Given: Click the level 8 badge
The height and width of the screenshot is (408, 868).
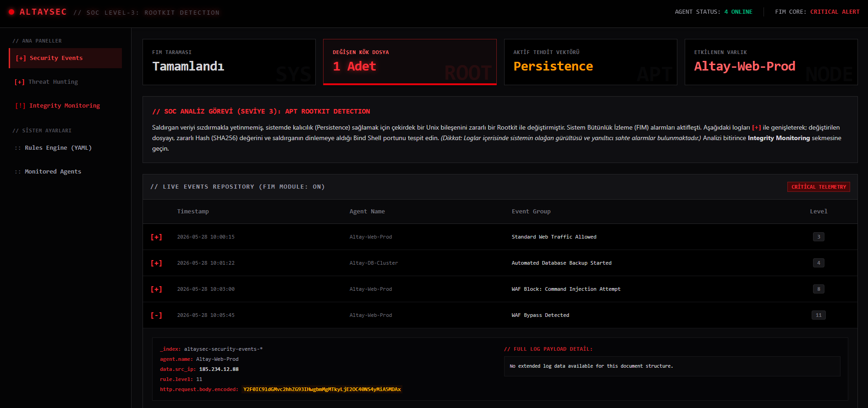Looking at the screenshot, I should (x=819, y=289).
